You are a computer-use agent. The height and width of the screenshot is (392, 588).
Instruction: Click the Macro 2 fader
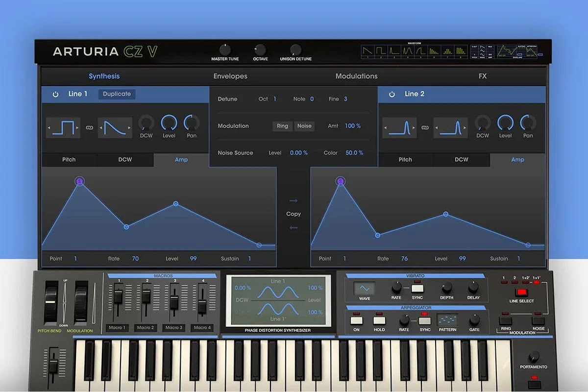(x=147, y=295)
